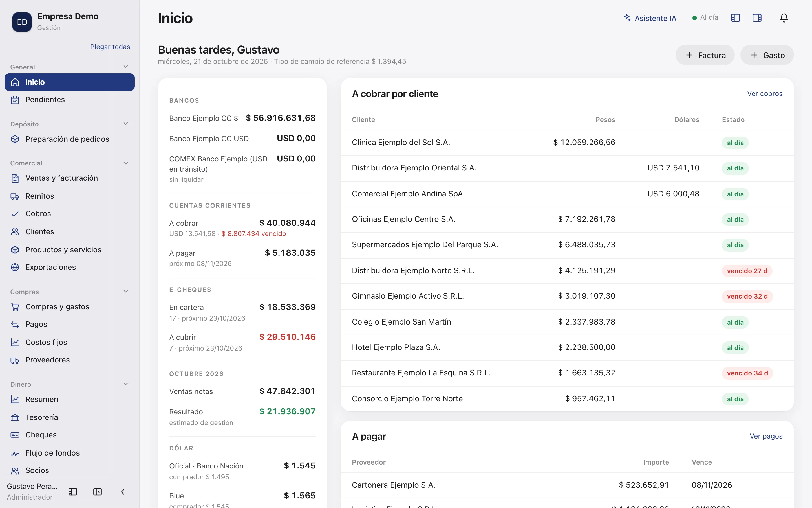Toggle the right panel layout icon in header

click(x=757, y=18)
